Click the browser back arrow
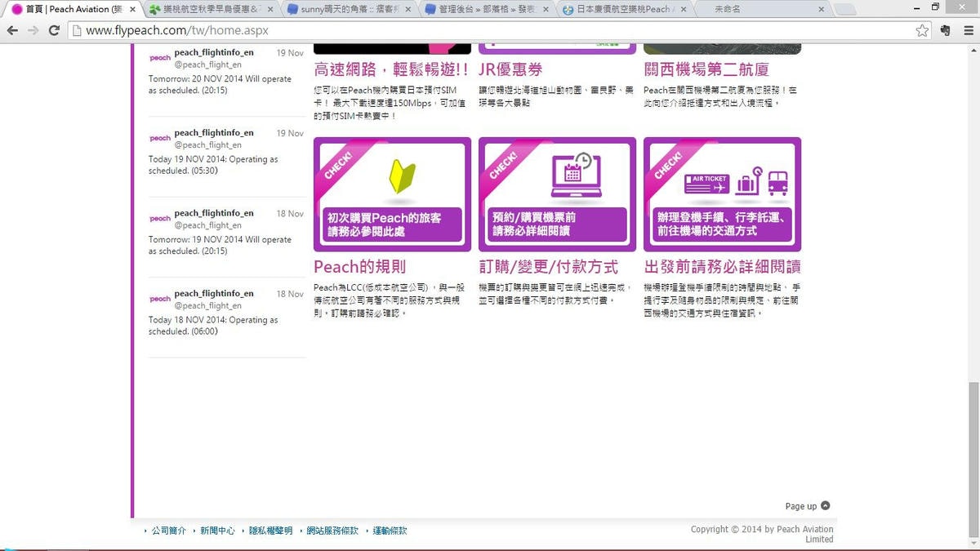Screen dimensions: 980x551 coord(12,30)
